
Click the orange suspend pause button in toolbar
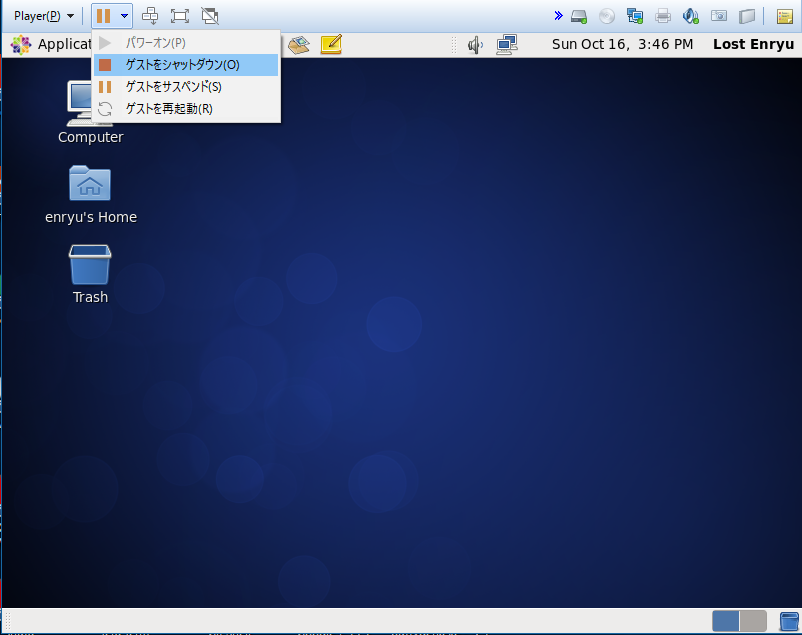pyautogui.click(x=104, y=16)
